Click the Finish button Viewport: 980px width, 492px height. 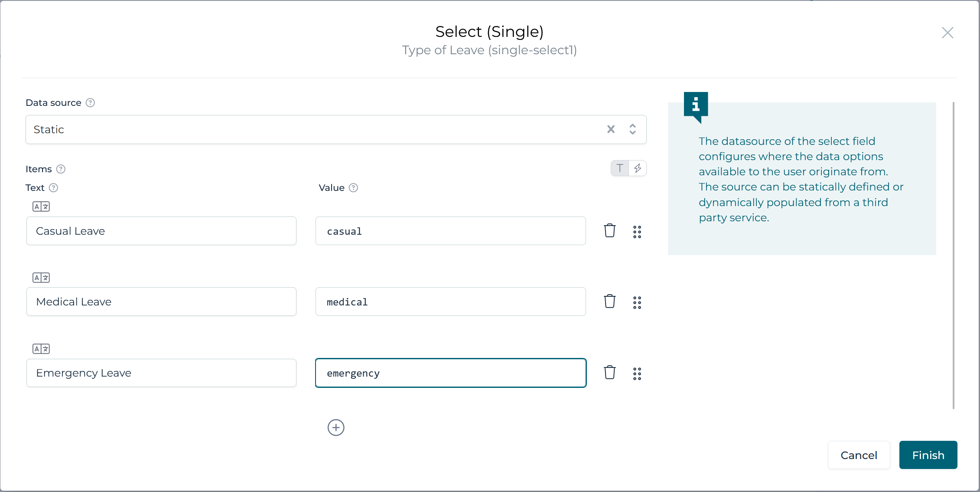[928, 455]
